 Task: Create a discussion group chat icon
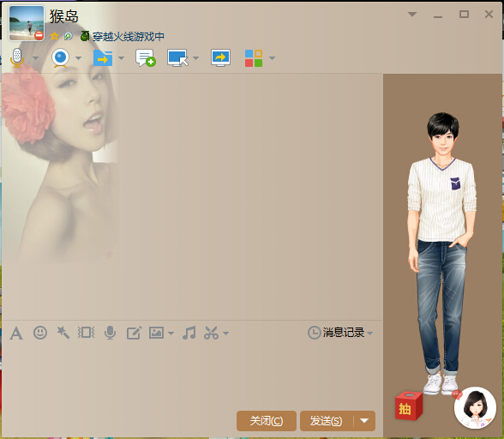tap(146, 58)
